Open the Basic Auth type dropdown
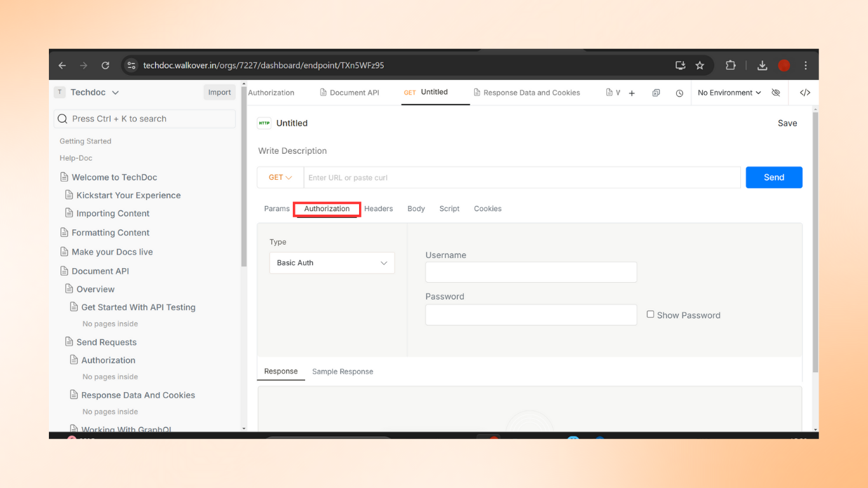This screenshot has width=868, height=488. pyautogui.click(x=332, y=263)
